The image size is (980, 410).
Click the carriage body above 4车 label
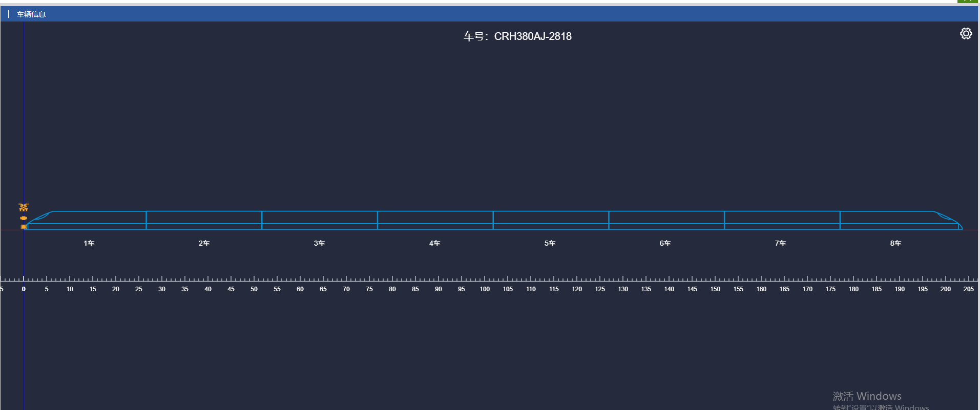pos(435,220)
